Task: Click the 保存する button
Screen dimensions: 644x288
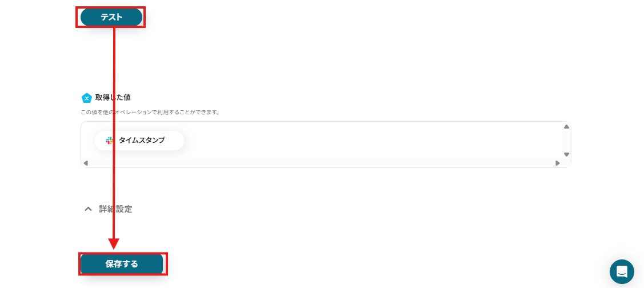Action: coord(122,264)
